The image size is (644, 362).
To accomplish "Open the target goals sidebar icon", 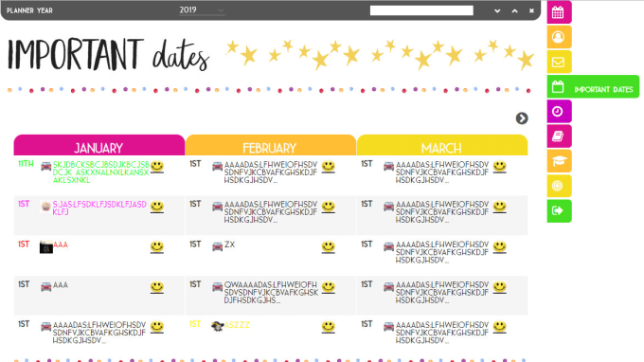I will tap(559, 186).
